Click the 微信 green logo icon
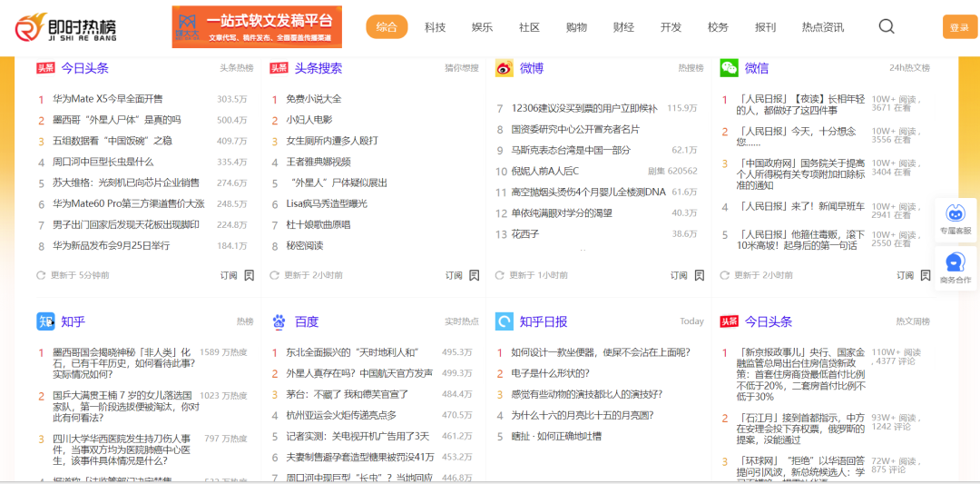The height and width of the screenshot is (484, 980). click(x=729, y=68)
